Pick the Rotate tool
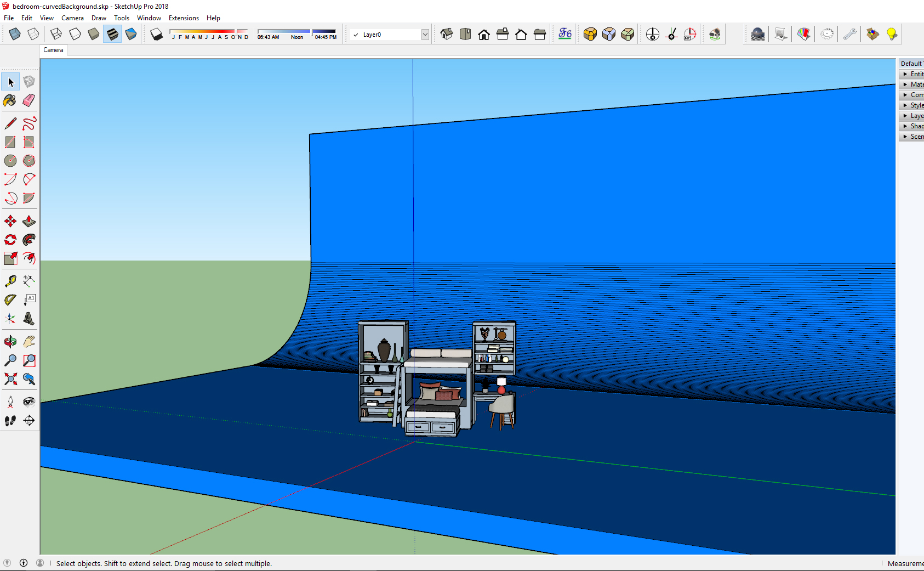The width and height of the screenshot is (924, 571). (x=10, y=240)
